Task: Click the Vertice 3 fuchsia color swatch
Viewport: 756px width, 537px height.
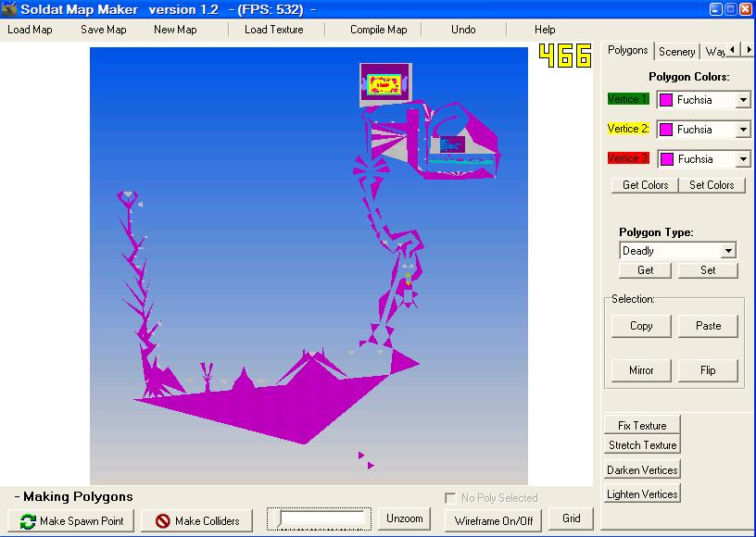Action: coord(665,159)
